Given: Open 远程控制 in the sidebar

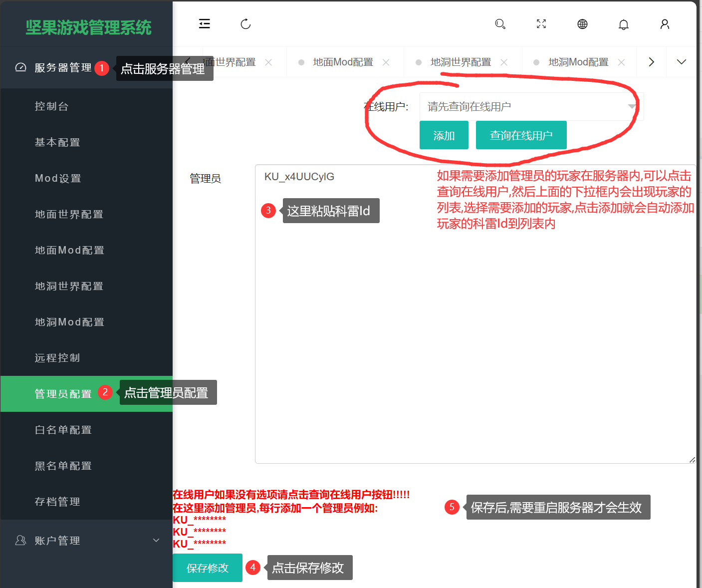Looking at the screenshot, I should (x=86, y=358).
